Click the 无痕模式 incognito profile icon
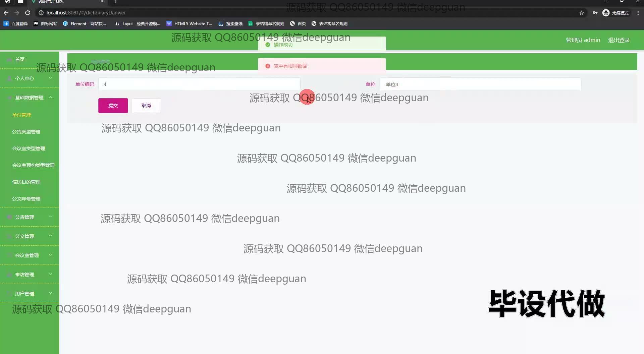644x354 pixels. tap(615, 13)
